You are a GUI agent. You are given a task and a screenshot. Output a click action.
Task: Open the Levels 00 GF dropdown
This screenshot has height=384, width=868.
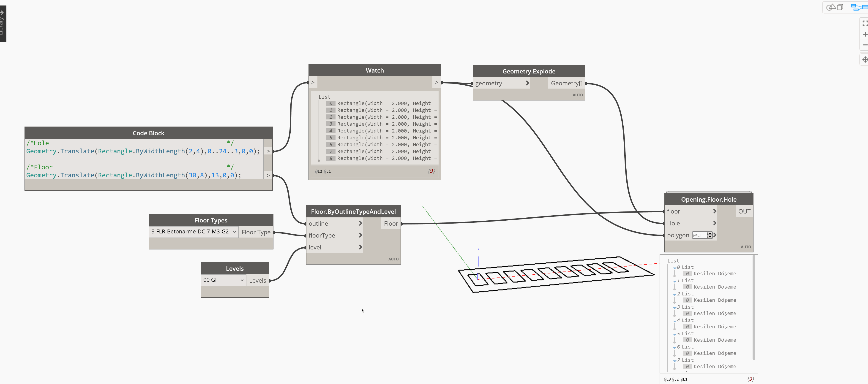223,280
